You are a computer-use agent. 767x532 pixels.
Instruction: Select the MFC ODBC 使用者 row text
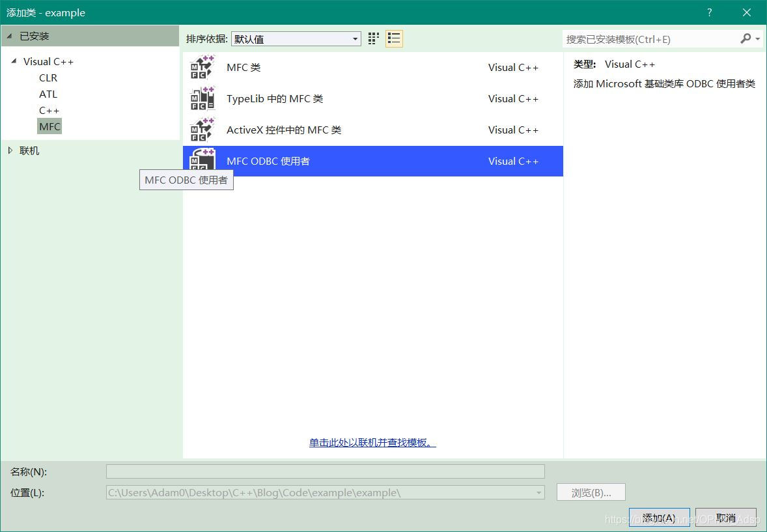268,161
